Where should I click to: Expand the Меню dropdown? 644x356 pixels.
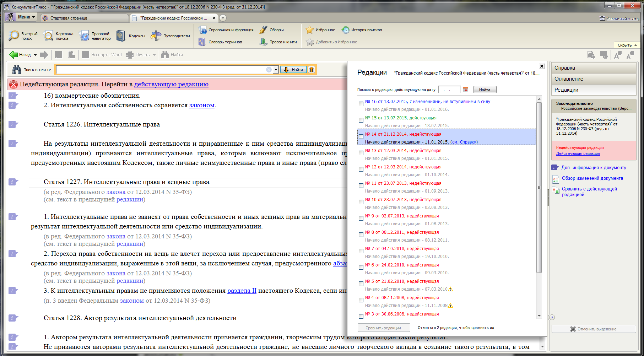point(26,17)
